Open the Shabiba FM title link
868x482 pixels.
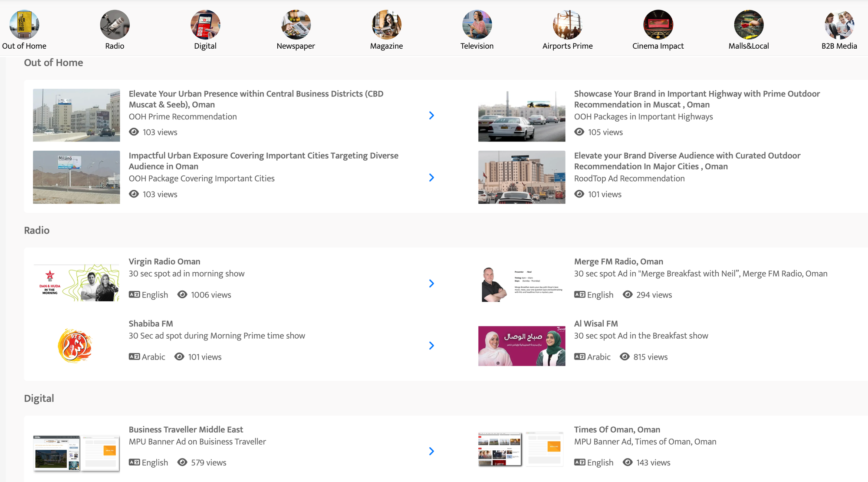(151, 324)
